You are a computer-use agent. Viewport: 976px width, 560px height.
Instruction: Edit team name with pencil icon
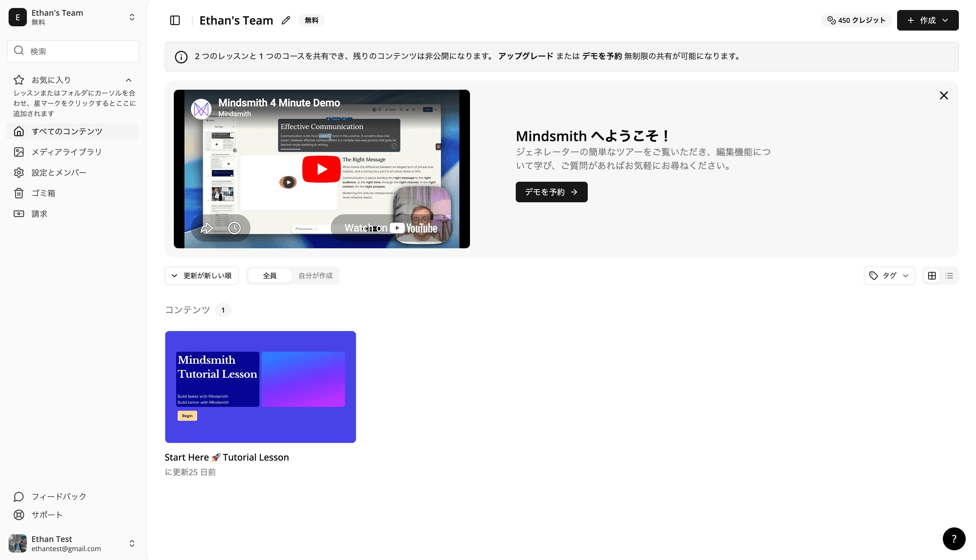[286, 20]
